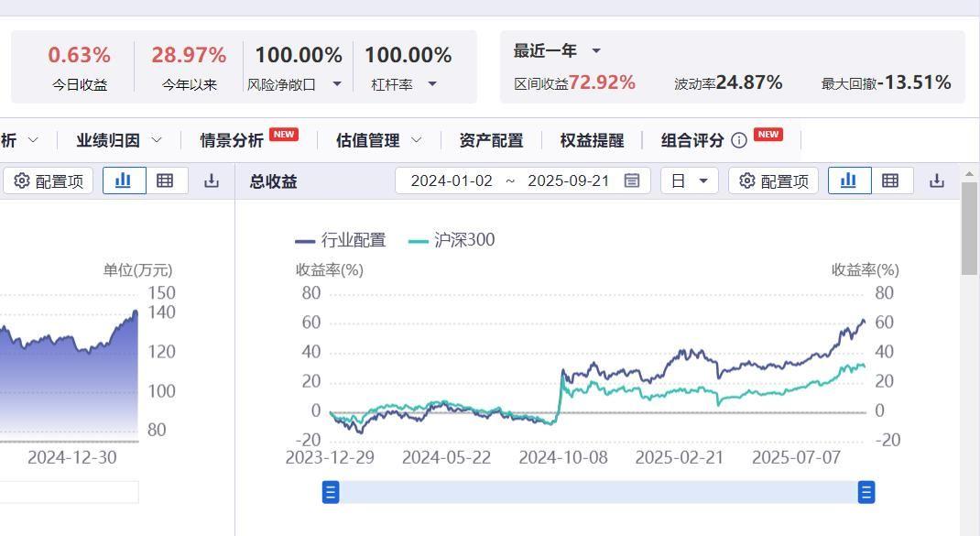The height and width of the screenshot is (536, 980).
Task: Click 配置项 button in total return panel
Action: (774, 180)
